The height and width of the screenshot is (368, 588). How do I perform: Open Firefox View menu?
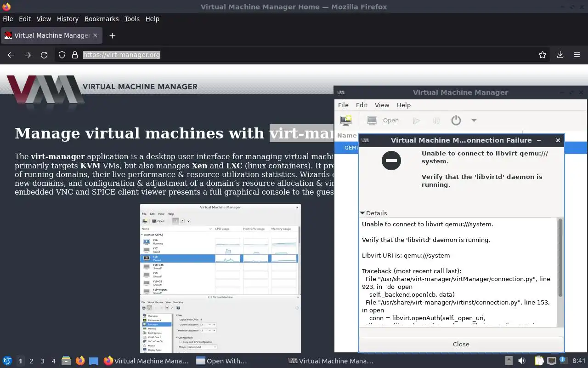coord(44,19)
